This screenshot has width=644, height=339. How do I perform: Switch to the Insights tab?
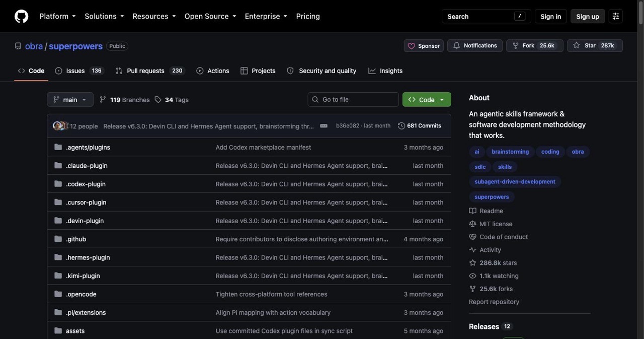385,71
